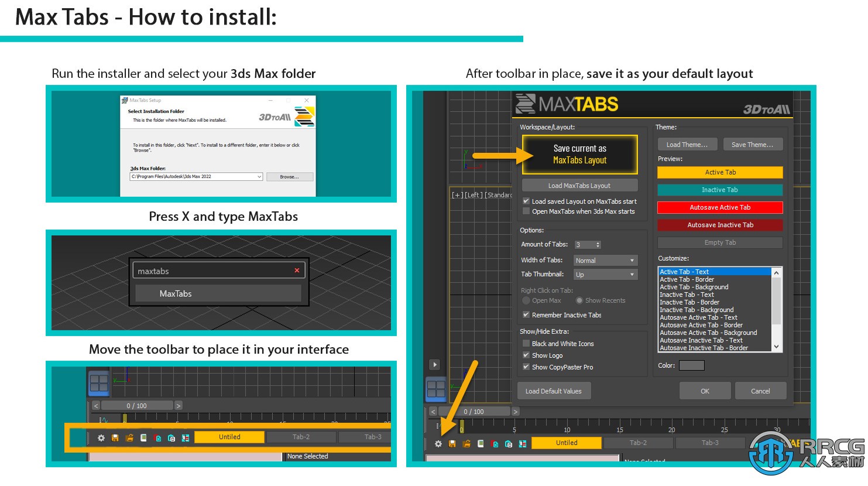The height and width of the screenshot is (486, 868).
Task: Open 'Width of Tabs' Normal dropdown
Action: point(606,261)
